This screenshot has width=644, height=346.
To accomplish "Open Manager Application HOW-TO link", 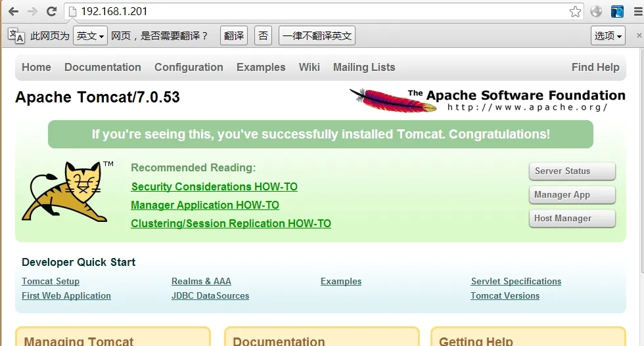I will tap(205, 205).
